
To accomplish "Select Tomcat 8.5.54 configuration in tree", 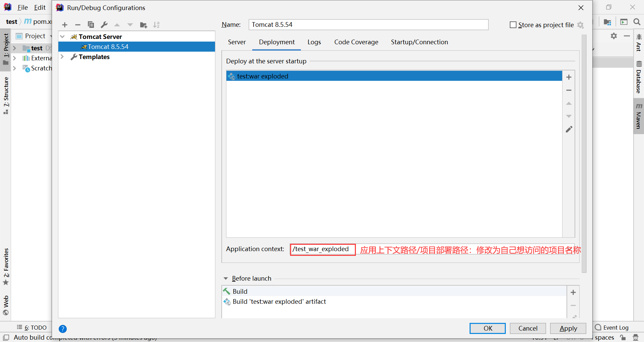I will click(x=137, y=47).
